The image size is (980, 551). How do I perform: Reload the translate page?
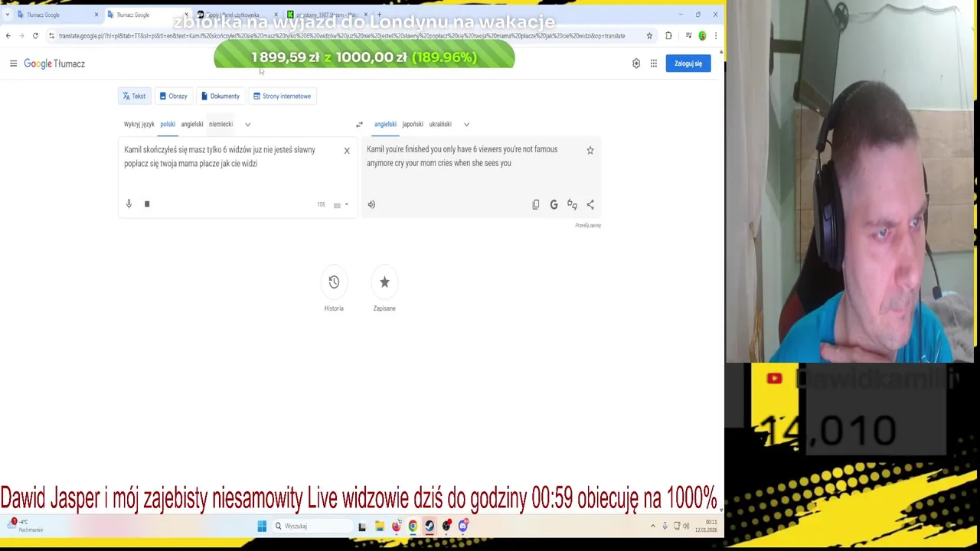(35, 36)
